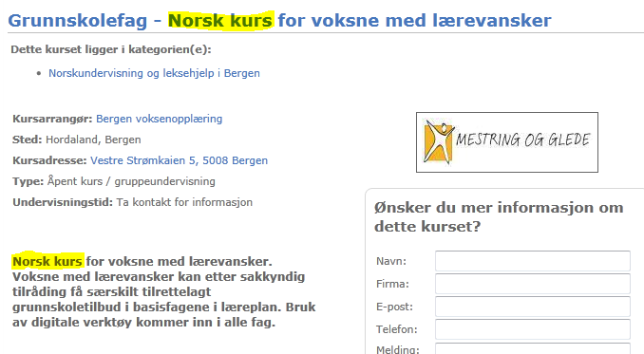Click the Grunnskolefag course page heading
This screenshot has width=644, height=354.
click(x=279, y=21)
